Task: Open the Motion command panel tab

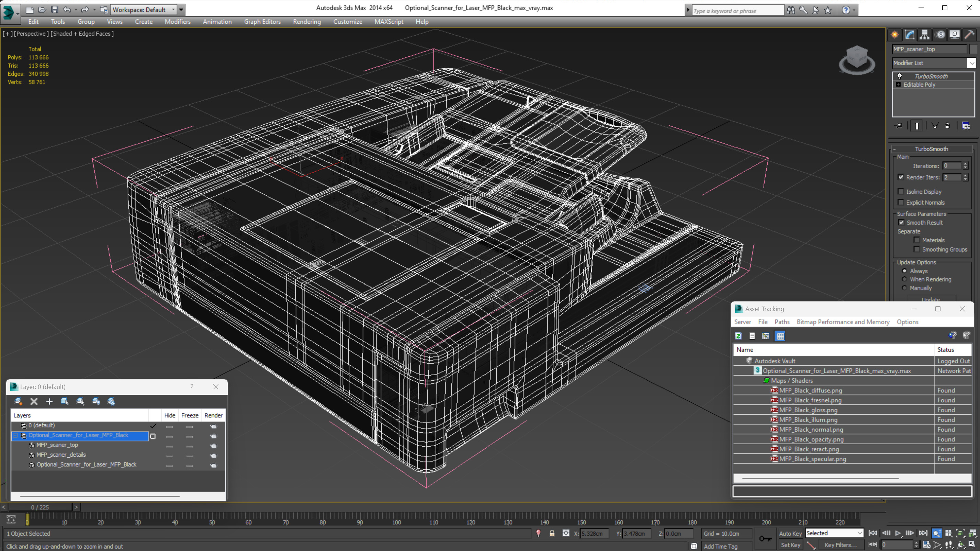Action: pos(940,35)
